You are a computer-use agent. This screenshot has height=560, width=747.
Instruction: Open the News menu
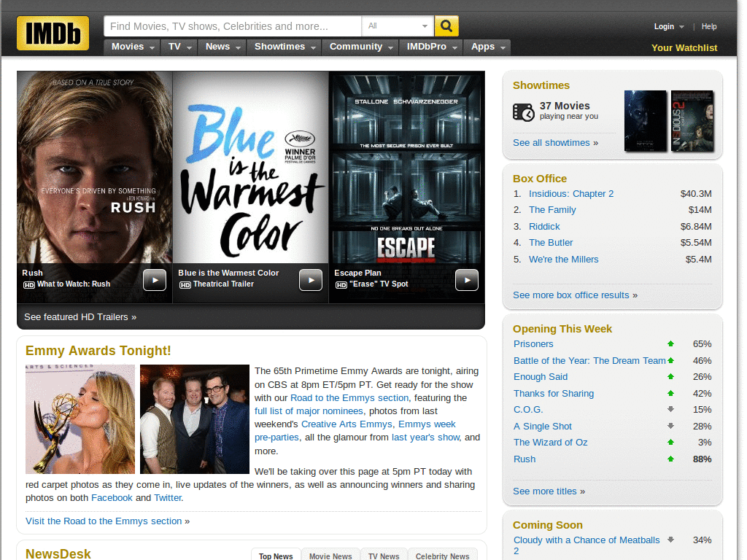coord(222,47)
